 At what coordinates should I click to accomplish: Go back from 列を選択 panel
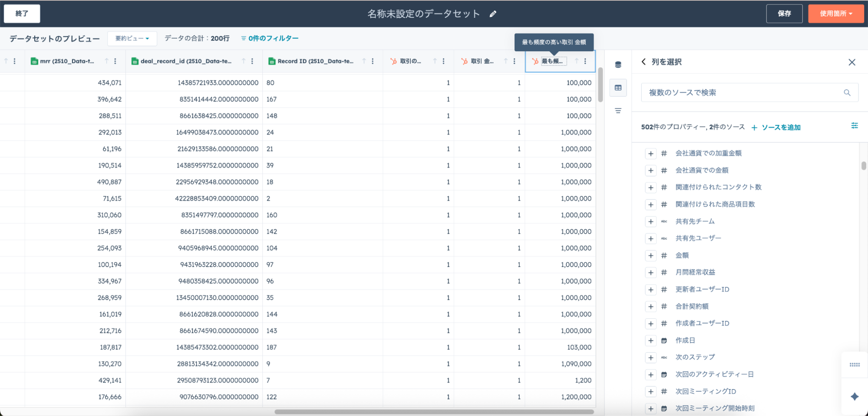644,62
